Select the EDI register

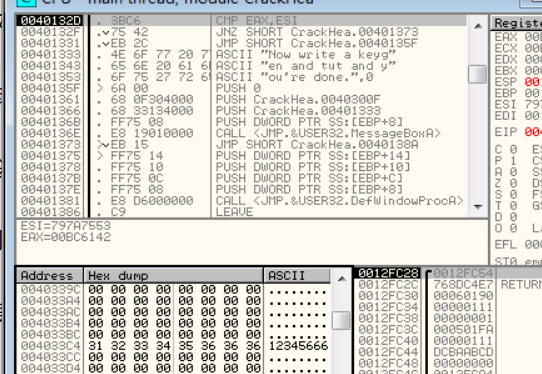tap(518, 115)
